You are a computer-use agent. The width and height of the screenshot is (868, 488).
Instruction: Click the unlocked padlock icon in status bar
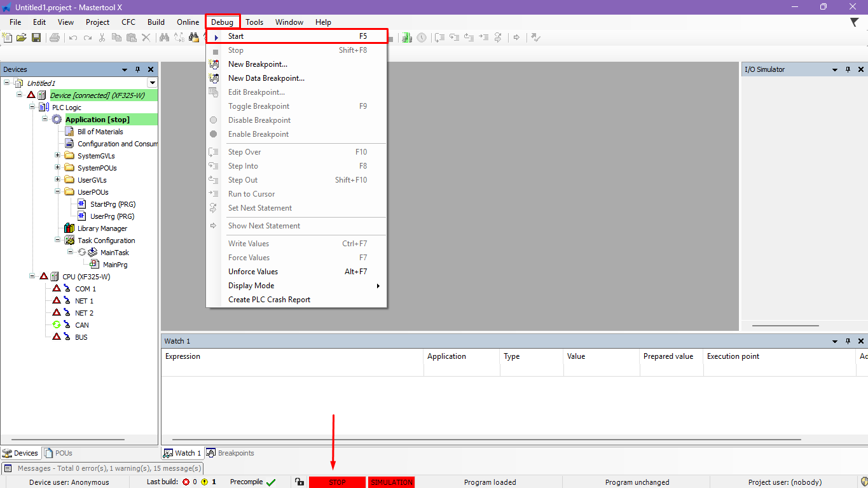[299, 482]
